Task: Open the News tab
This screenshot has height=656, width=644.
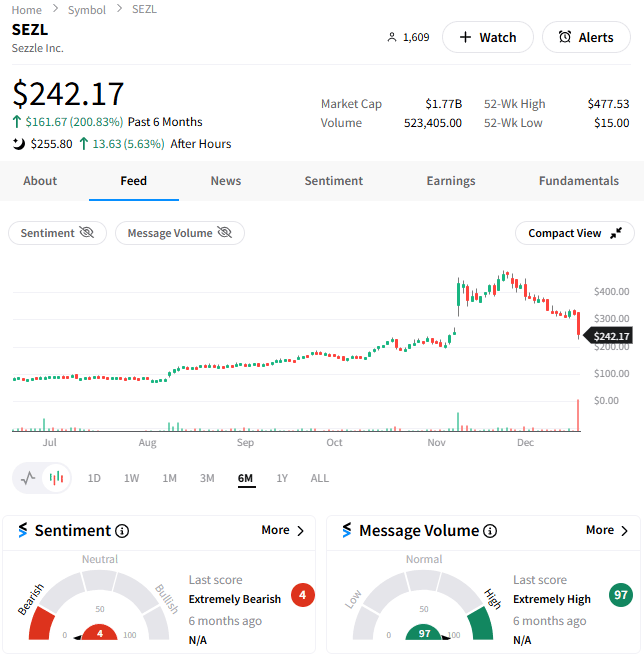Action: click(226, 181)
